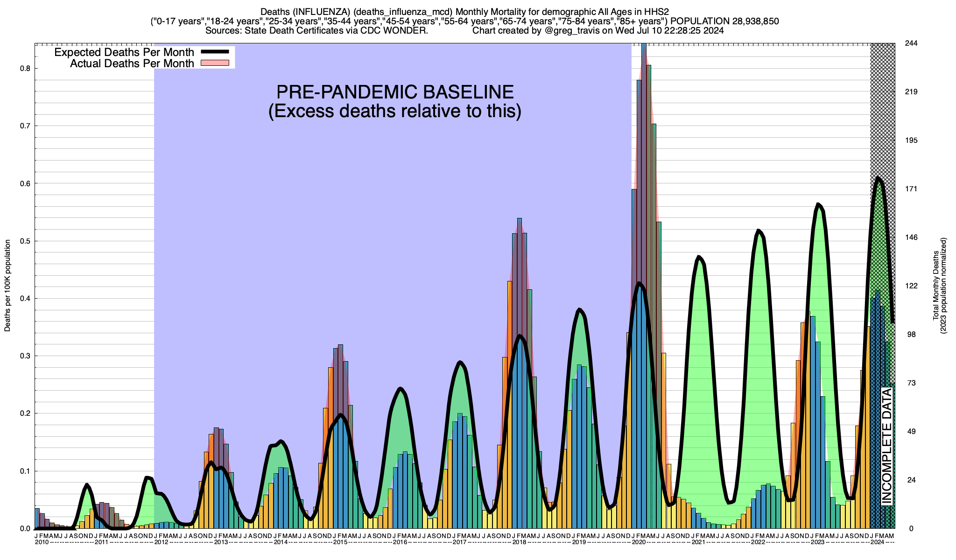The height and width of the screenshot is (560, 956).
Task: Click the Expected Deaths black line legend sample
Action: click(214, 52)
